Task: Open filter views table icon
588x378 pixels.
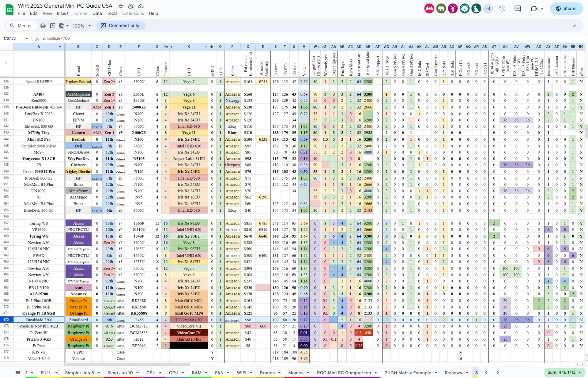Action: point(62,26)
